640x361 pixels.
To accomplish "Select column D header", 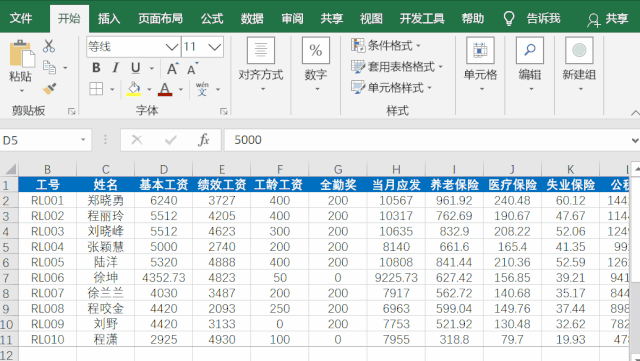I will pos(164,169).
